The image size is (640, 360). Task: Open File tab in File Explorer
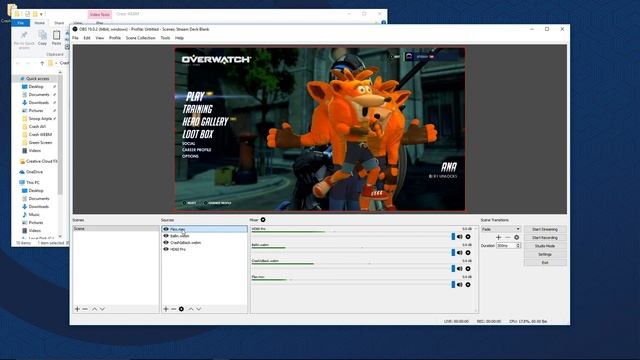coord(21,23)
